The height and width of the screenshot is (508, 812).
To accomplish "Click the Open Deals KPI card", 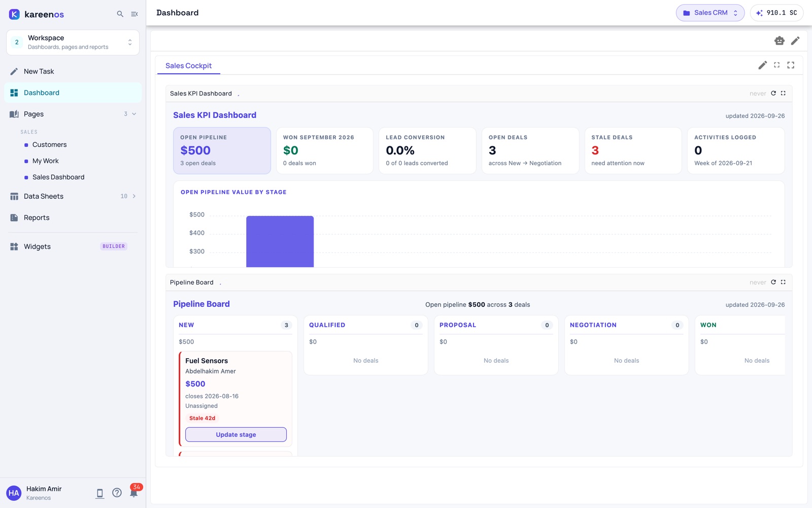I will point(530,151).
